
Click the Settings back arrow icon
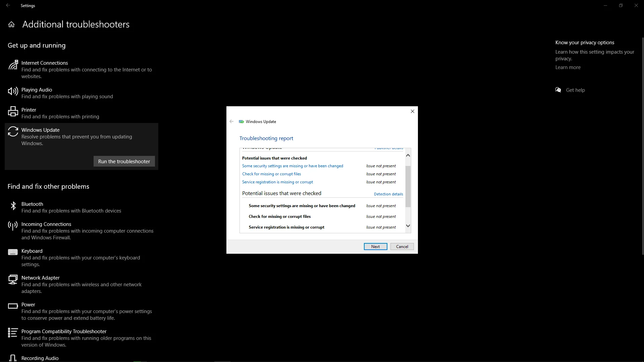click(x=8, y=5)
